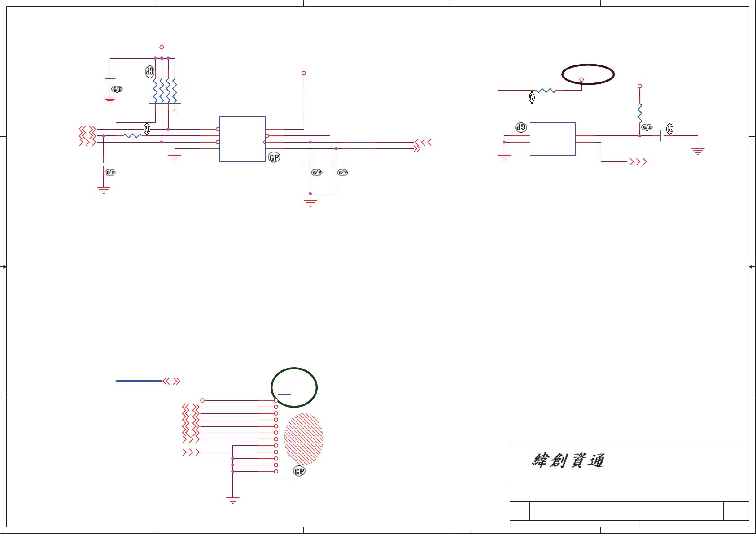Click the no-connect X mark below the resistor array

(175, 110)
